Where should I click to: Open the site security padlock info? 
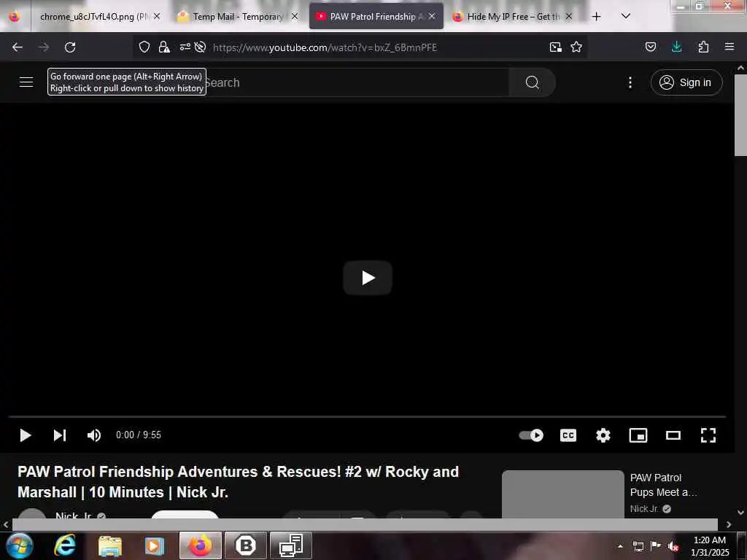164,47
